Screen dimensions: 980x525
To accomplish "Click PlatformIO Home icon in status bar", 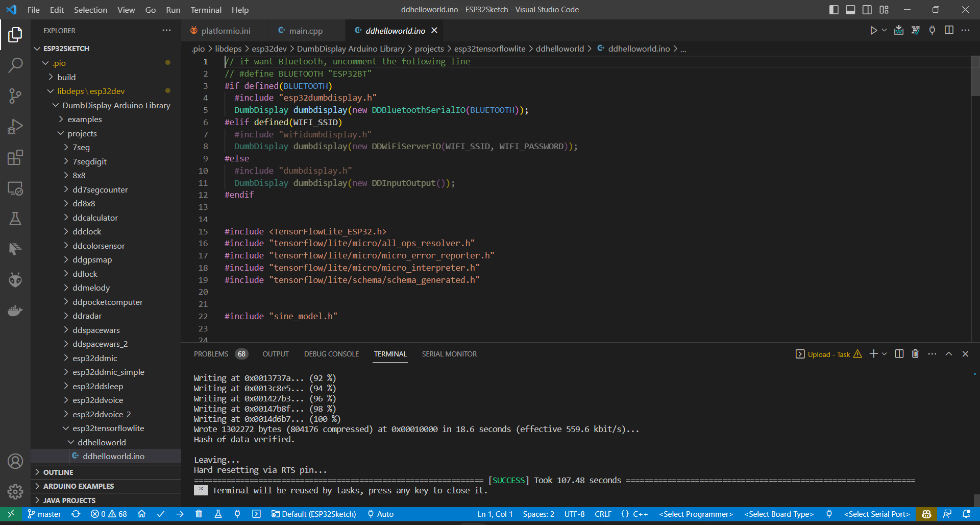I will (x=142, y=514).
